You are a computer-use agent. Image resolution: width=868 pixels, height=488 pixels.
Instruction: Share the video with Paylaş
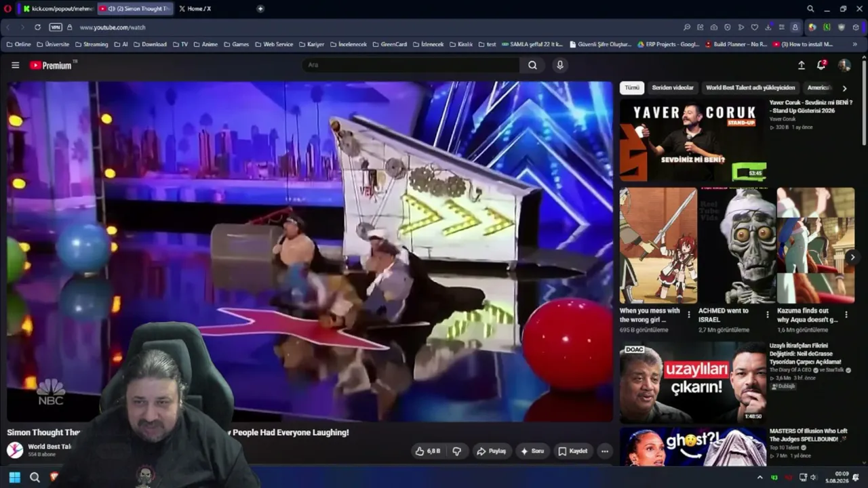pyautogui.click(x=491, y=451)
